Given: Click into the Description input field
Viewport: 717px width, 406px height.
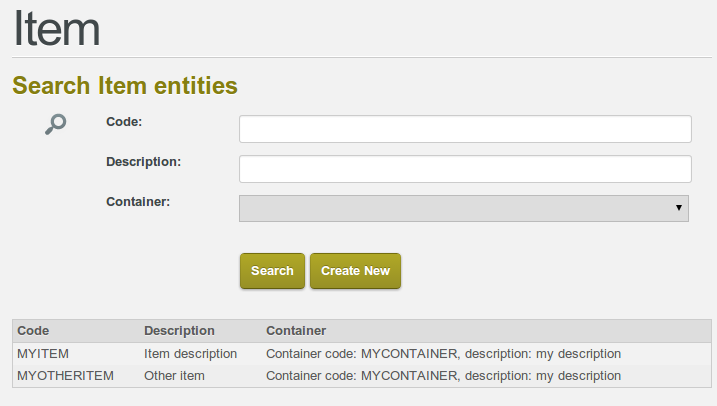Looking at the screenshot, I should [465, 169].
